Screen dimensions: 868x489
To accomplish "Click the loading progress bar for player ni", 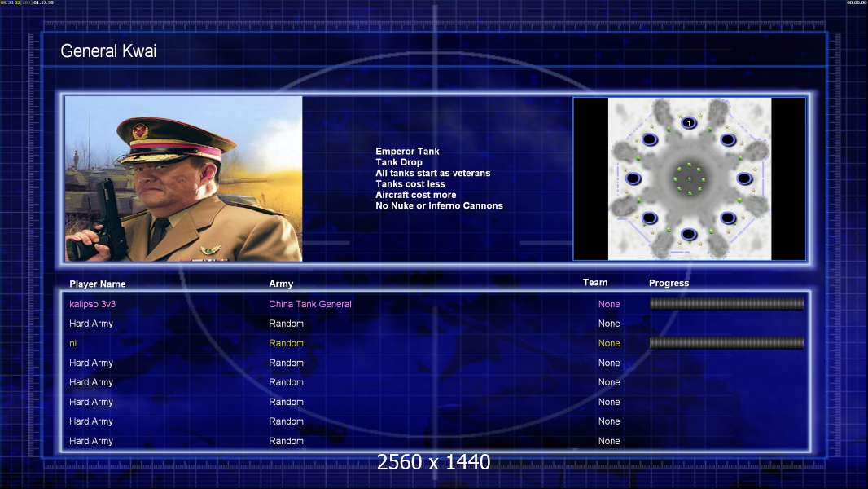I will 726,343.
